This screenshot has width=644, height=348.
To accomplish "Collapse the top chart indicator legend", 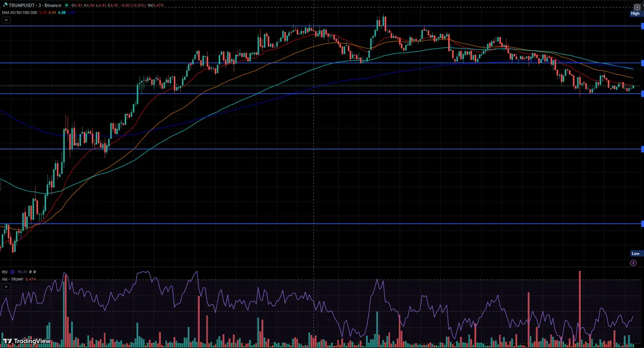I will point(6,20).
